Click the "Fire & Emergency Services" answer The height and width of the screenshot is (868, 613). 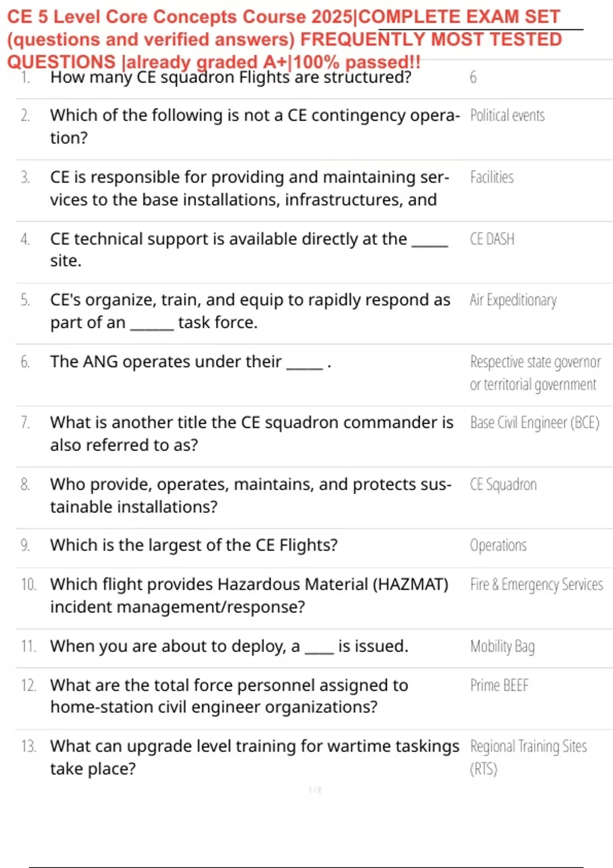click(536, 585)
